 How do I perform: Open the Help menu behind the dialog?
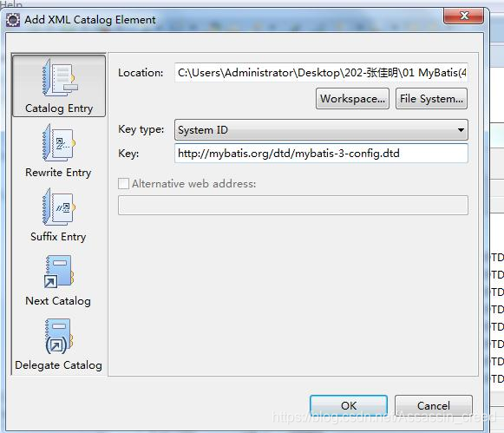tap(11, 4)
